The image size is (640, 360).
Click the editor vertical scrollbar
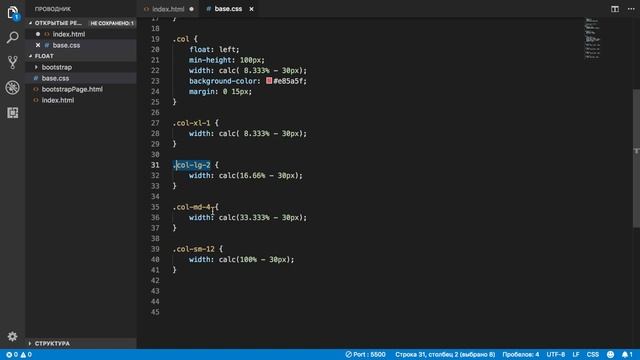click(x=636, y=158)
